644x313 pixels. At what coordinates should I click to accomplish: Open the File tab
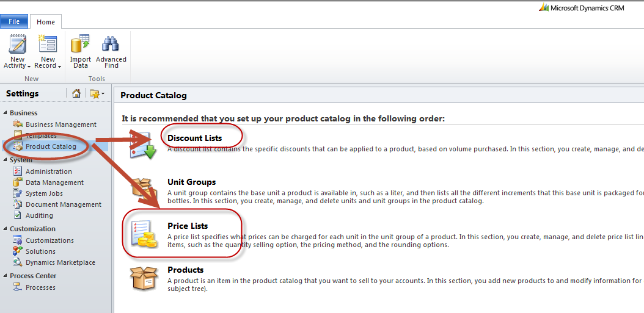(x=14, y=21)
